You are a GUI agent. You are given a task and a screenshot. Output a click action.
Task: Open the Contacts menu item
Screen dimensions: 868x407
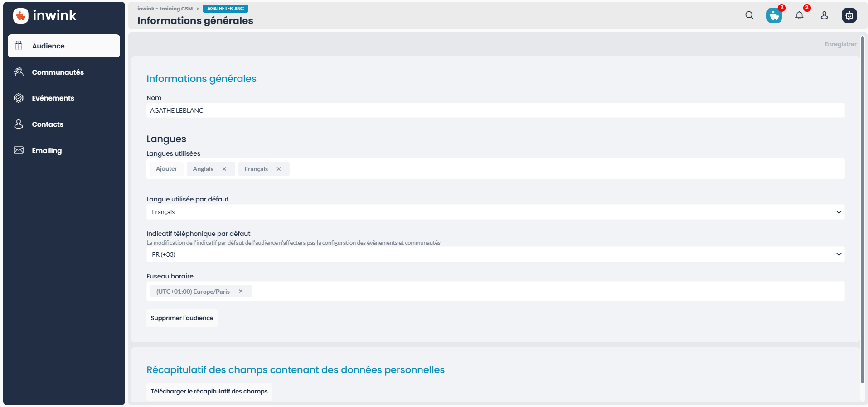tap(64, 124)
